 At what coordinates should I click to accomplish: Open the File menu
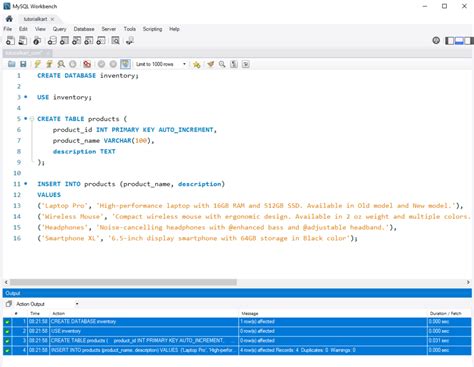click(x=7, y=29)
